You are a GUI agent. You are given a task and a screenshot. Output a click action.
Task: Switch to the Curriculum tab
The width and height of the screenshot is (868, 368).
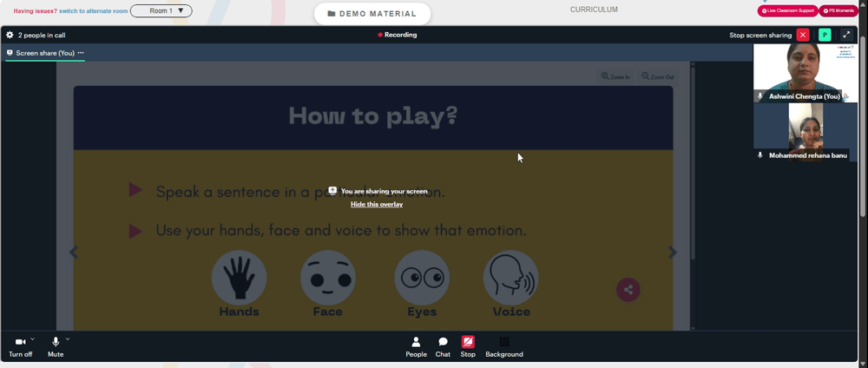(x=594, y=10)
